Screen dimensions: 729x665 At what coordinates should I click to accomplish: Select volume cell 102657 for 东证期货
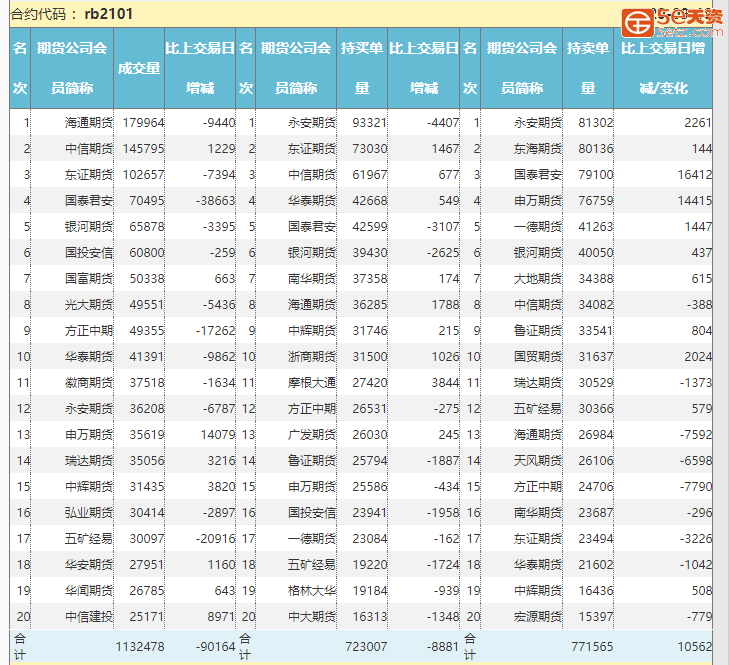pos(143,175)
